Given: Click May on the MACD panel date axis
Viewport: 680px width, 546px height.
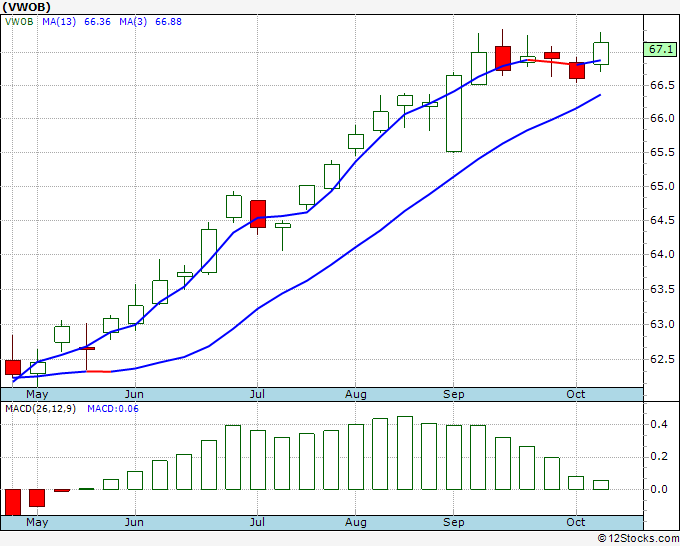Looking at the screenshot, I should [37, 522].
